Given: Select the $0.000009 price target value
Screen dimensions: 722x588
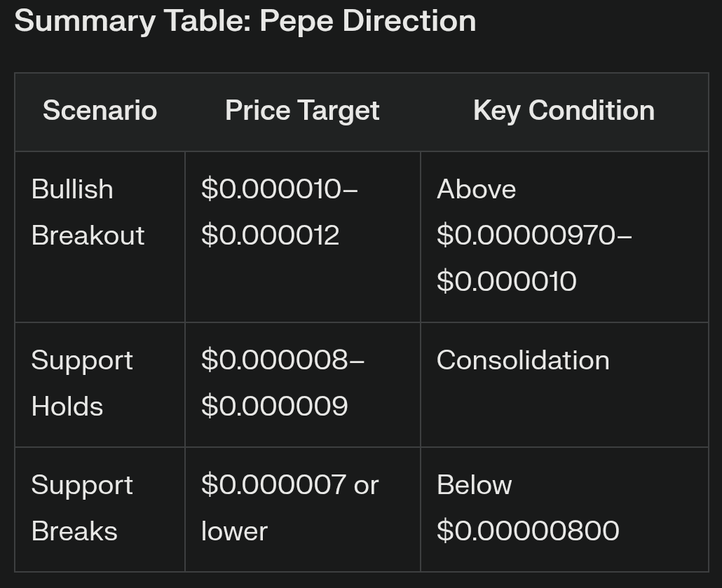Looking at the screenshot, I should coord(274,406).
